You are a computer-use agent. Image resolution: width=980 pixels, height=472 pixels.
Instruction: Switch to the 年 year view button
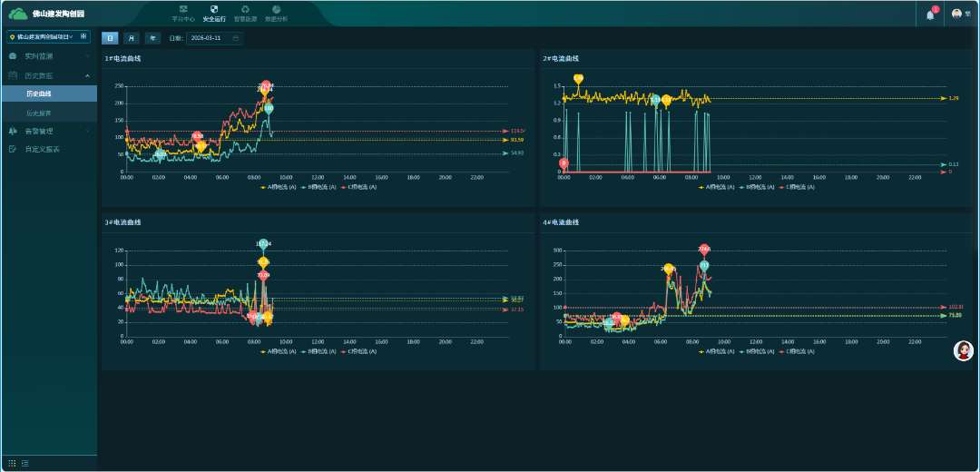[152, 38]
